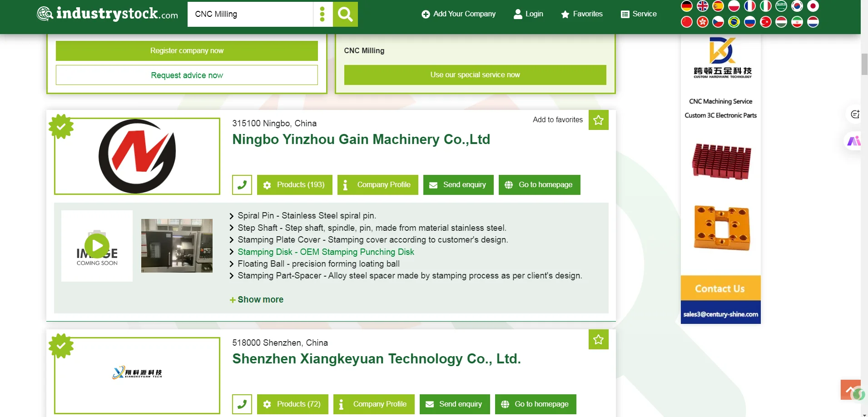Screen dimensions: 868x417
Task: Select the Turkish flag
Action: click(766, 22)
